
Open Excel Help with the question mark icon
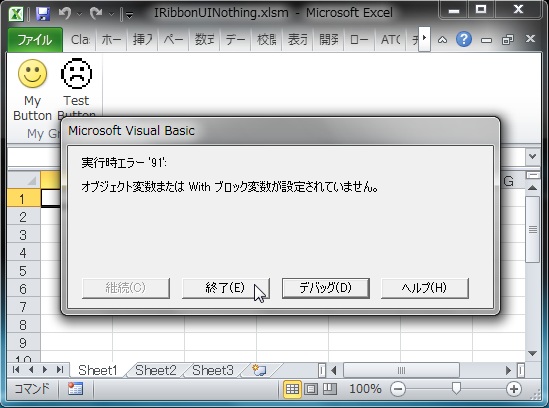[464, 39]
